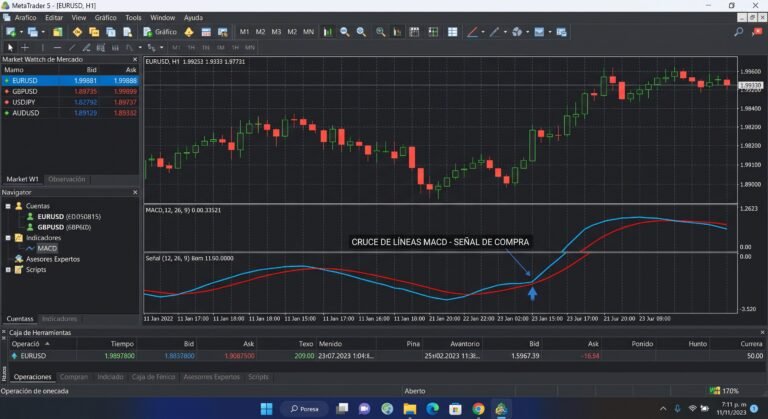
Task: Switch to Indicadores tab in Navigator
Action: point(59,319)
